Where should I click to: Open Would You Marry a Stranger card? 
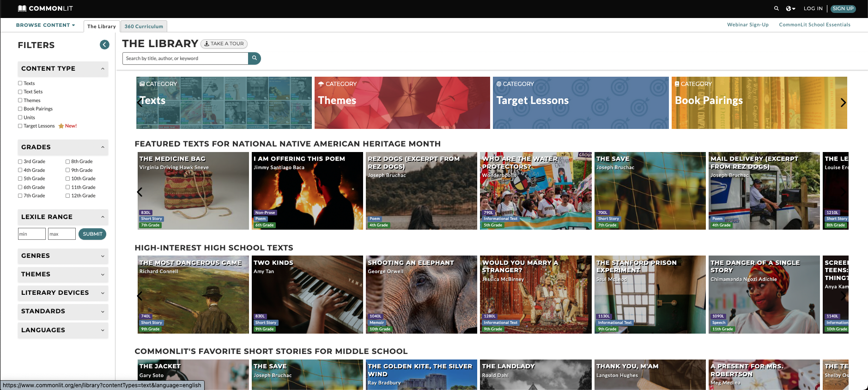(536, 295)
